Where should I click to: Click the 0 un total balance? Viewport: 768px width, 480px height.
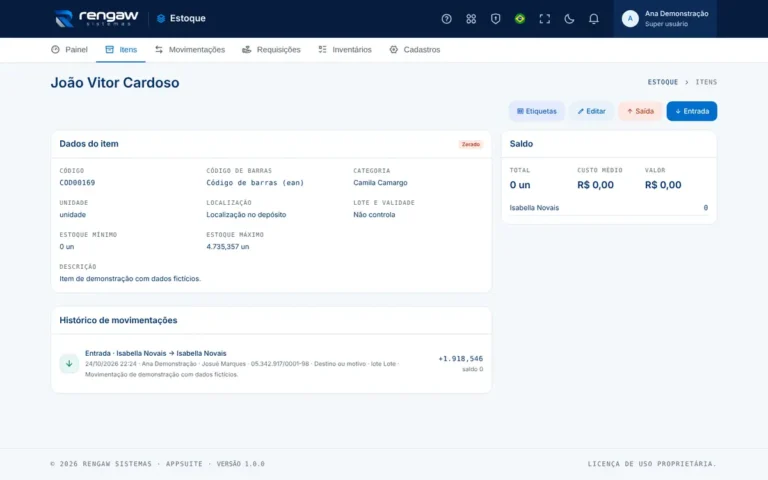coord(520,185)
